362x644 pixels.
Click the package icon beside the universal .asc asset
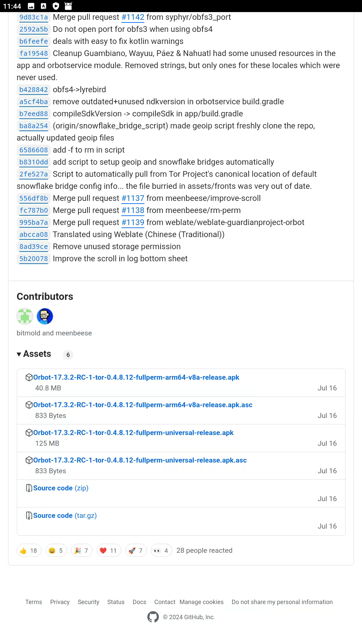coord(29,460)
